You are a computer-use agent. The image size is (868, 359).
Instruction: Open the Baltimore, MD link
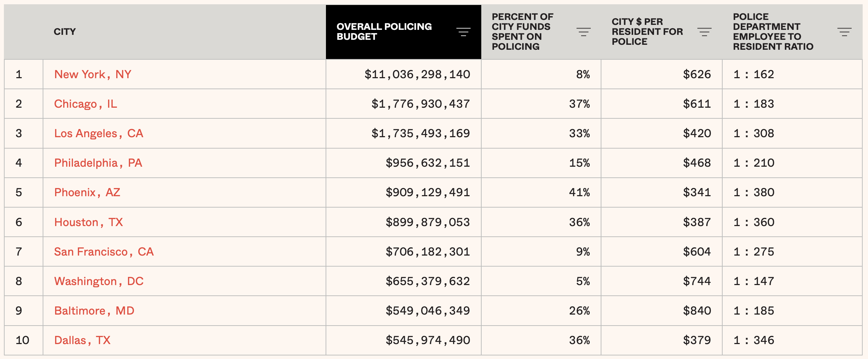[94, 311]
